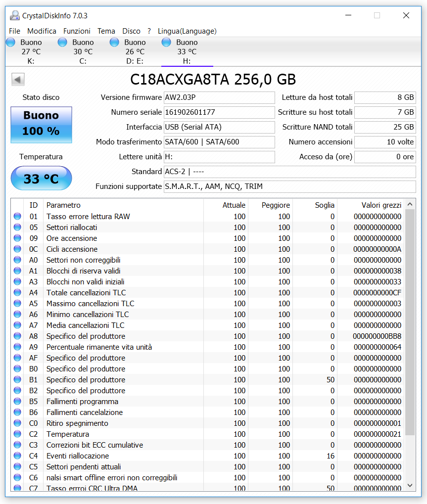
Task: Click the Numero seriale field 161902601177
Action: coord(219,112)
